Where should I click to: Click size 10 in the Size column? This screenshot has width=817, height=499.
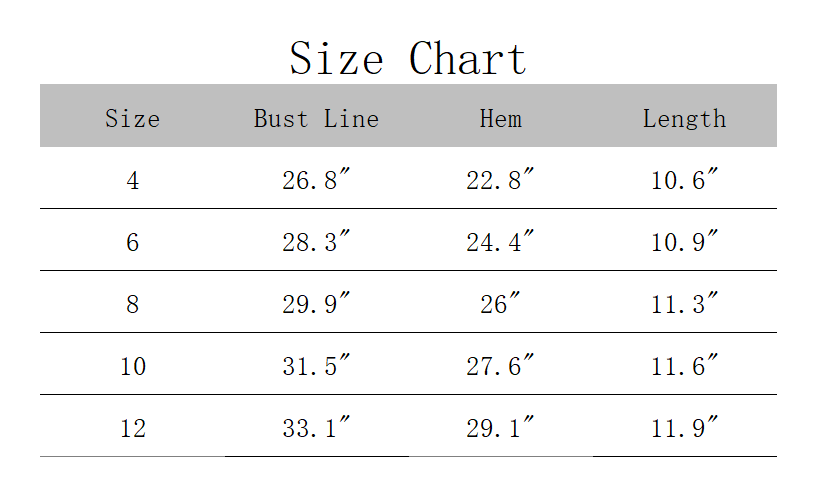pos(132,367)
